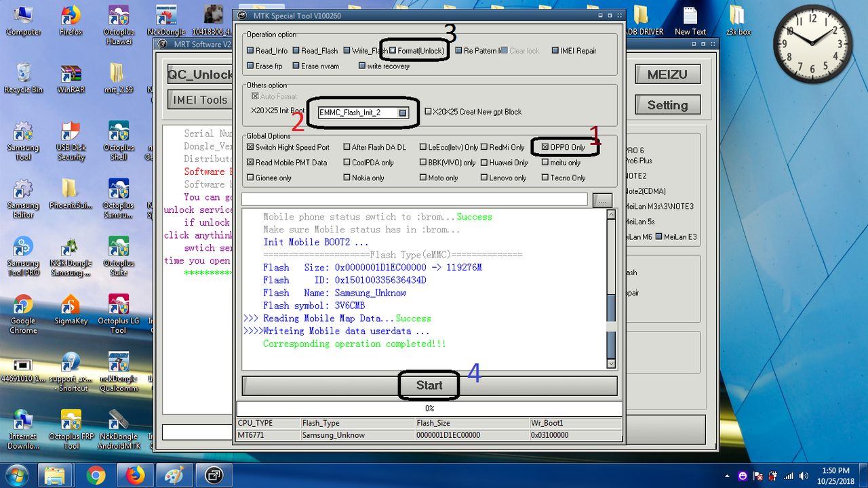Open the ADB DRIVER folder icon

[x=642, y=20]
